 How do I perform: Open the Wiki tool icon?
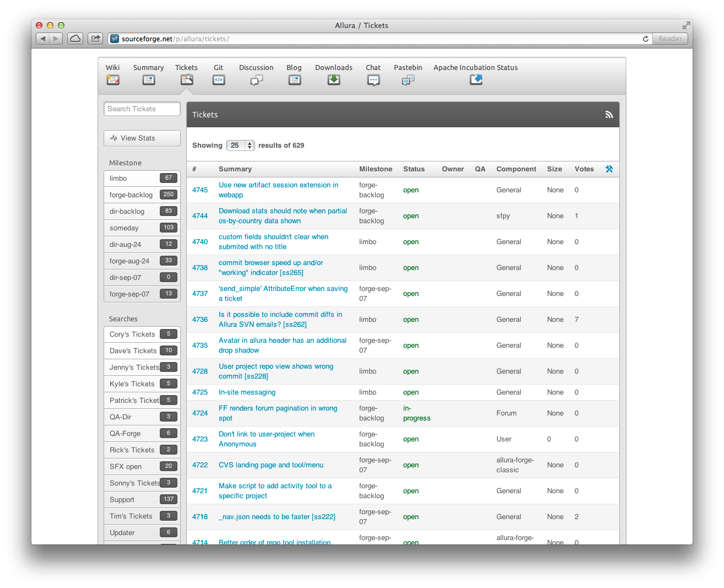coord(113,80)
